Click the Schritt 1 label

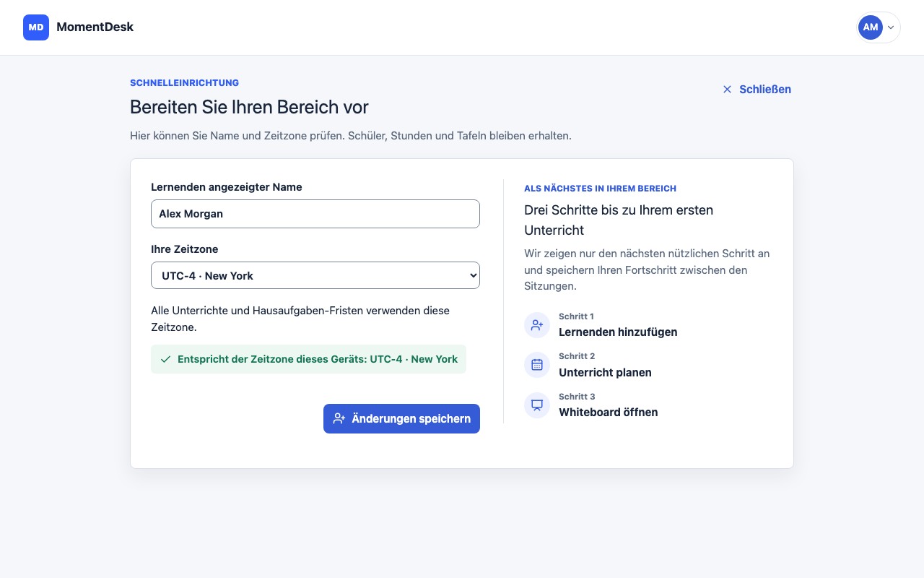click(576, 316)
